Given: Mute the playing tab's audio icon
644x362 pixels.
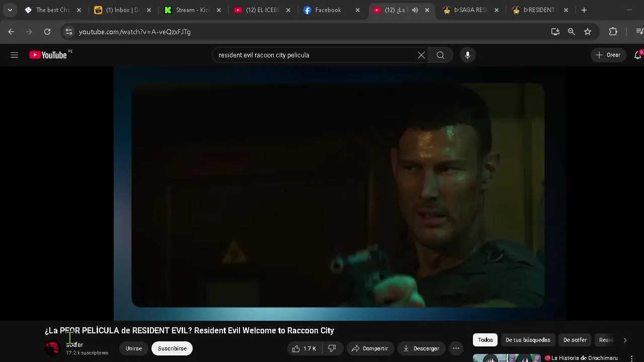Looking at the screenshot, I should (415, 10).
